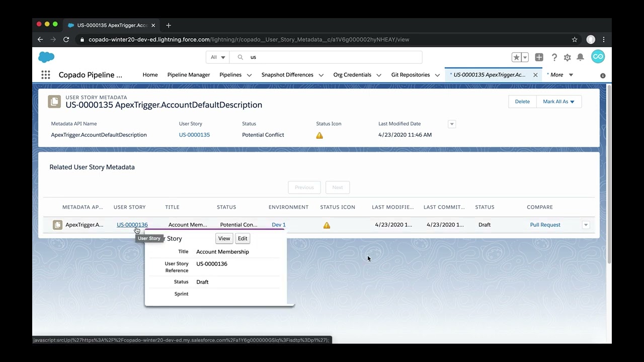644x362 pixels.
Task: Open the App Launcher dots icon
Action: coord(46,75)
